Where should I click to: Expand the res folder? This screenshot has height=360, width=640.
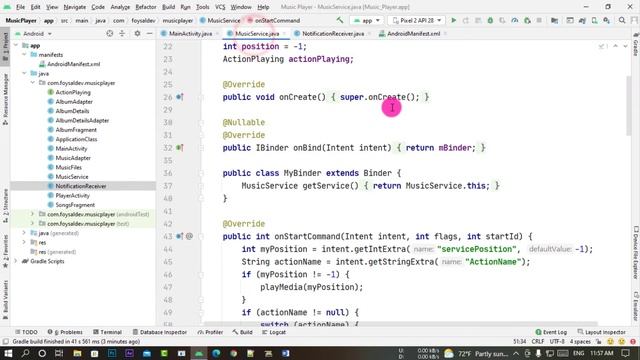[24, 242]
